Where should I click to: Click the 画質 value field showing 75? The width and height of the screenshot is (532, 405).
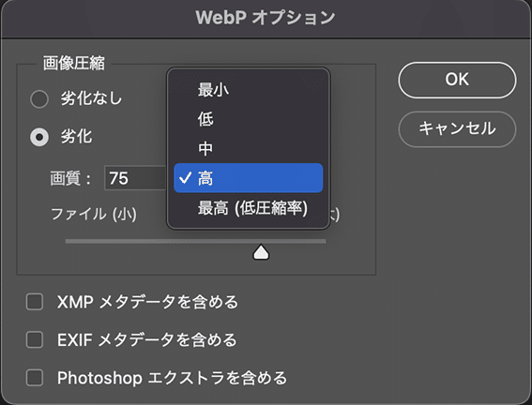click(136, 178)
